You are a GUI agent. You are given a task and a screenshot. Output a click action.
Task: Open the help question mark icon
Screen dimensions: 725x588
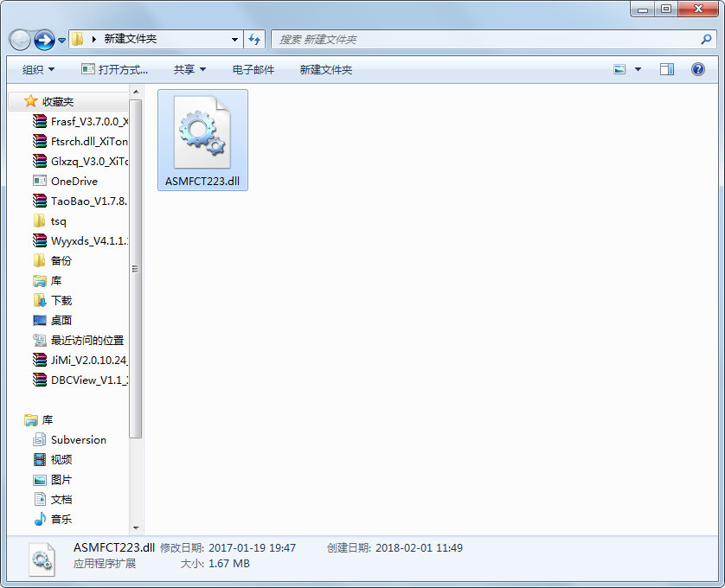[698, 69]
